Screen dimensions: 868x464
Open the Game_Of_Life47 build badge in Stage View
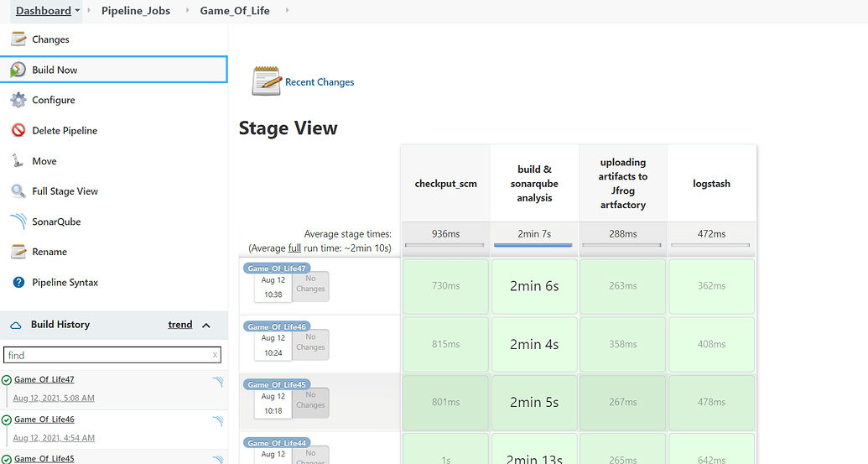point(277,268)
